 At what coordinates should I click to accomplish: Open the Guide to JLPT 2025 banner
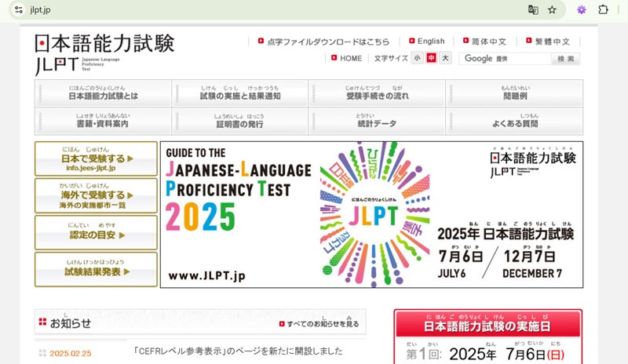coord(371,214)
